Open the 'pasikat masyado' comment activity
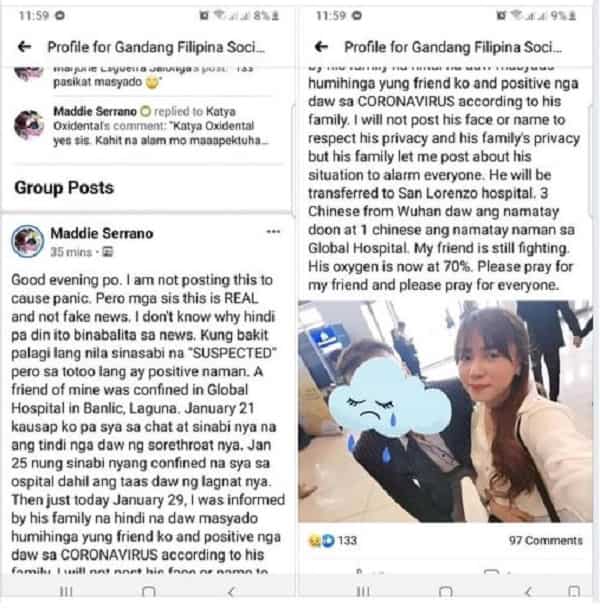600x614 pixels. [153, 77]
